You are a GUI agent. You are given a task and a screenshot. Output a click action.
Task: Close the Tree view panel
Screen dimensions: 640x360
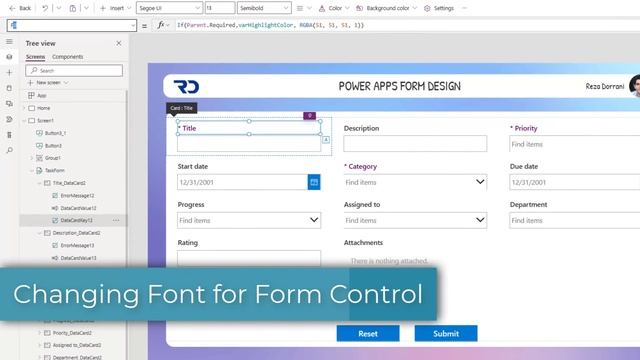(x=118, y=43)
